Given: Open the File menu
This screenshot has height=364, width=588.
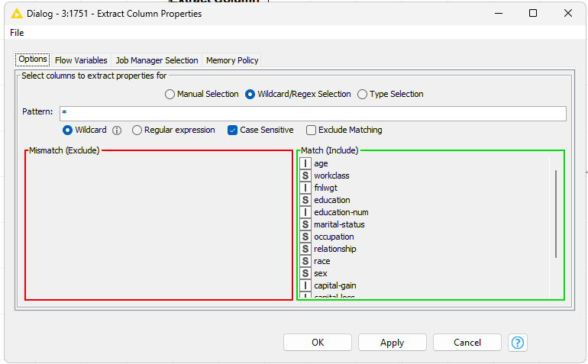Looking at the screenshot, I should tap(17, 33).
